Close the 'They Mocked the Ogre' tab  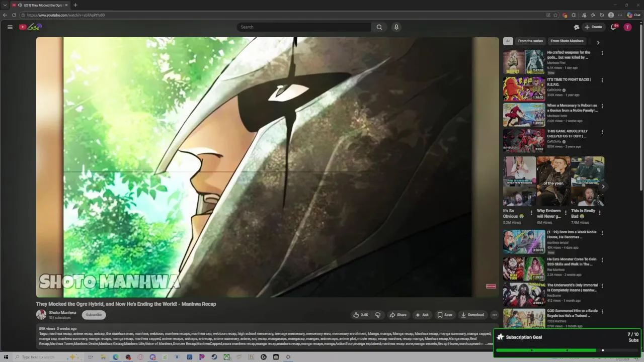66,5
